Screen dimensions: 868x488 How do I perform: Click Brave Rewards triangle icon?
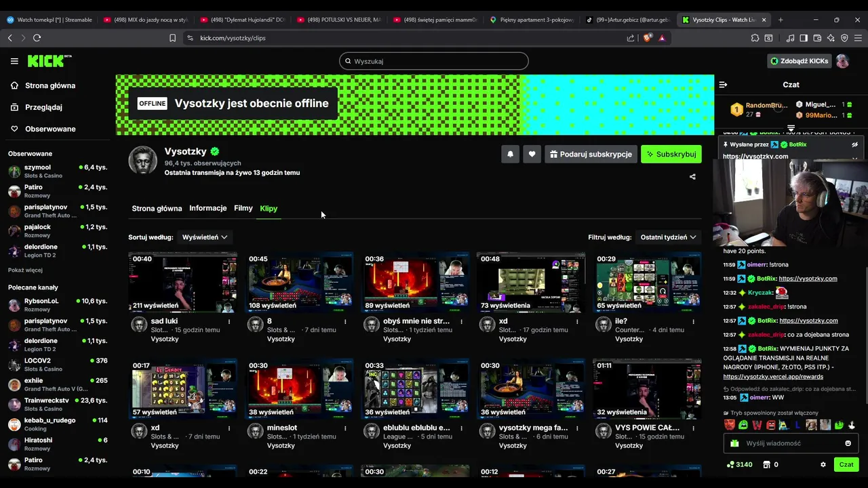(661, 38)
